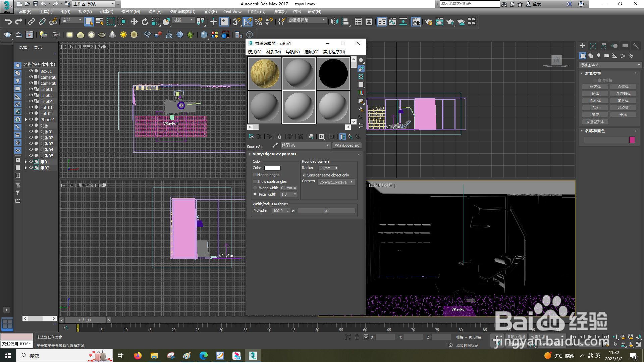644x363 pixels.
Task: Select the Pixel width radio button
Action: click(255, 194)
